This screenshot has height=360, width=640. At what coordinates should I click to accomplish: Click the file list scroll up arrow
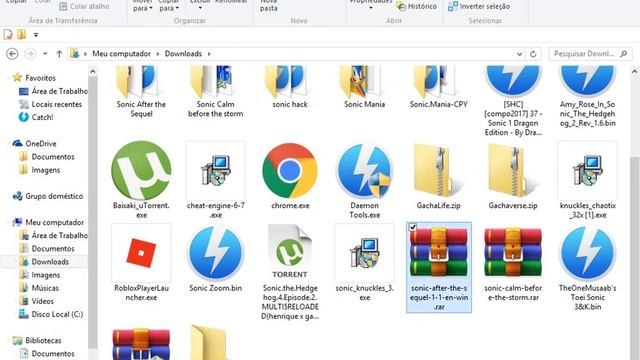635,71
